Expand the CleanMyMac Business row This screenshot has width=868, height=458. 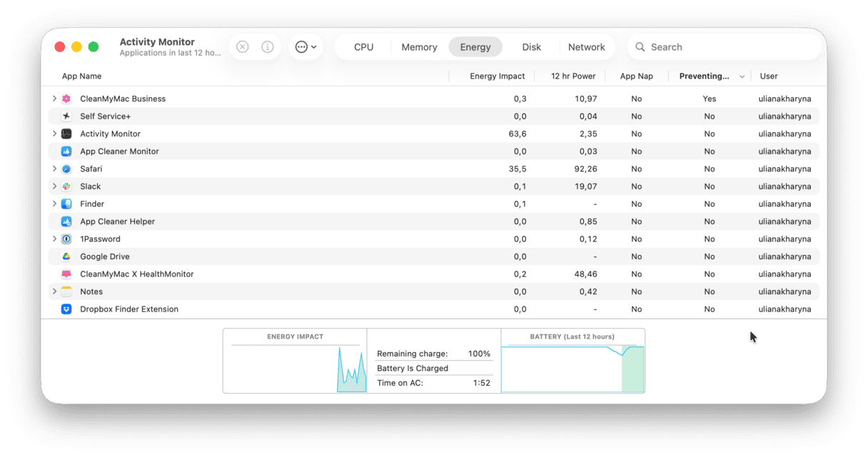pyautogui.click(x=54, y=99)
